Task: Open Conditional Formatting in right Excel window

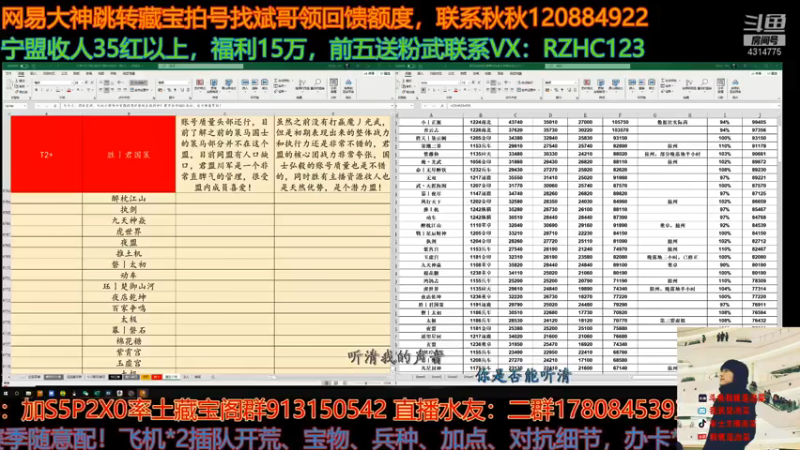Action: click(587, 85)
